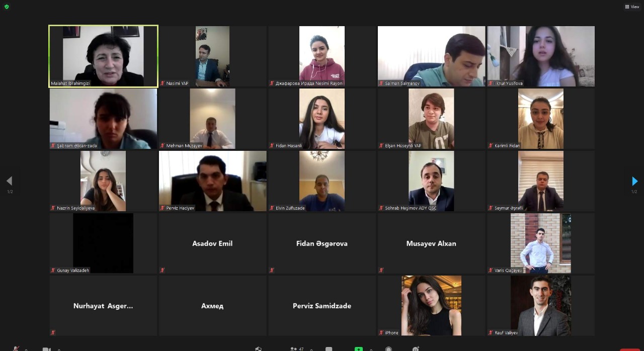Screen dimensions: 644x351
Task: Open the Chat icon in meeting toolbar
Action: (329, 349)
